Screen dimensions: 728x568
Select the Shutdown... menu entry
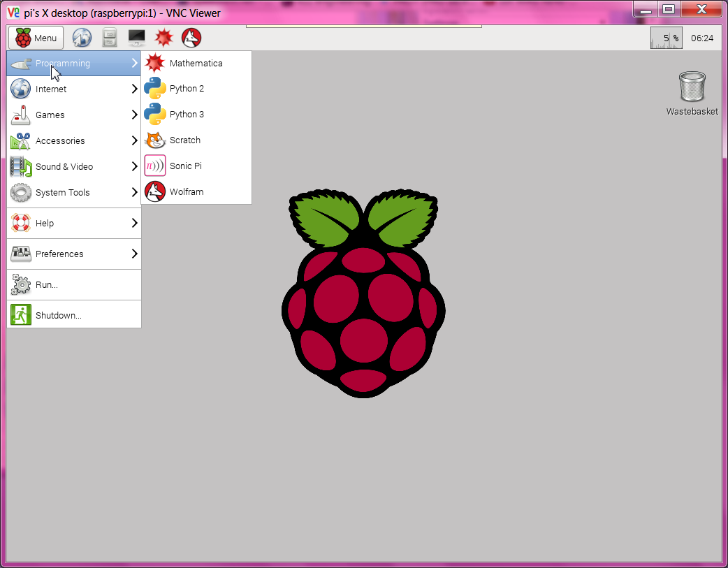click(x=59, y=316)
